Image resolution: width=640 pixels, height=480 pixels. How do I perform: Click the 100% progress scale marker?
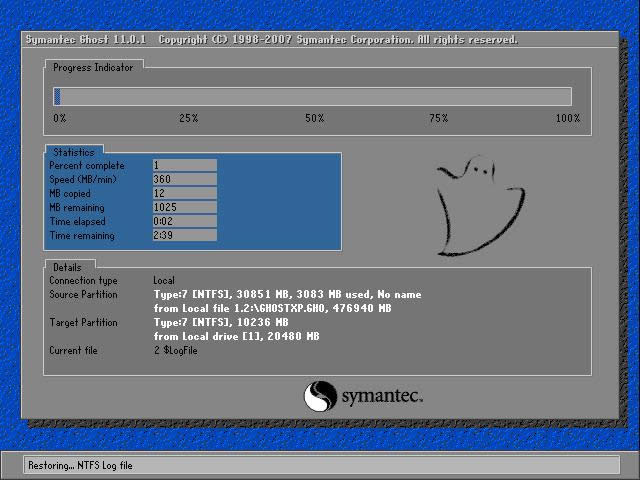click(567, 119)
